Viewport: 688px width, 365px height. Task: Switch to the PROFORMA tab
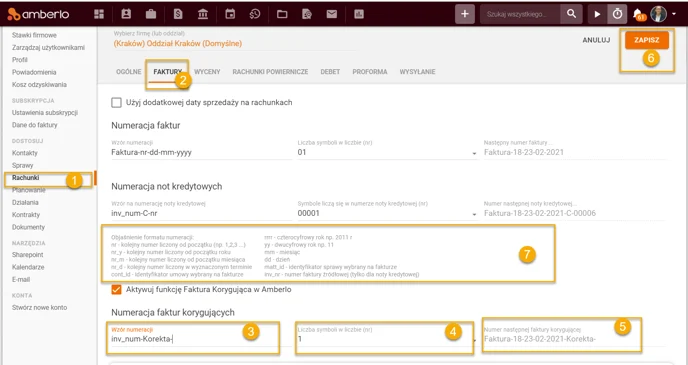pyautogui.click(x=370, y=72)
